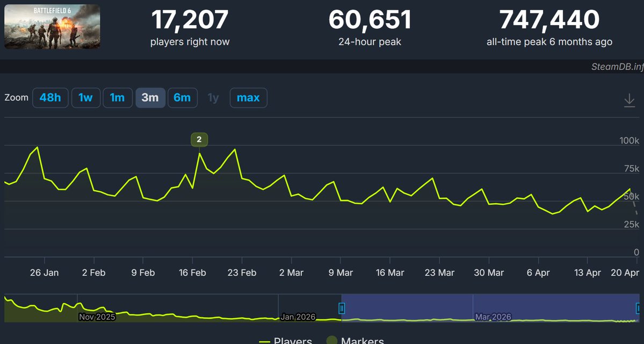This screenshot has height=344, width=644.
Task: Click the '24-hour peak' label
Action: tap(370, 42)
